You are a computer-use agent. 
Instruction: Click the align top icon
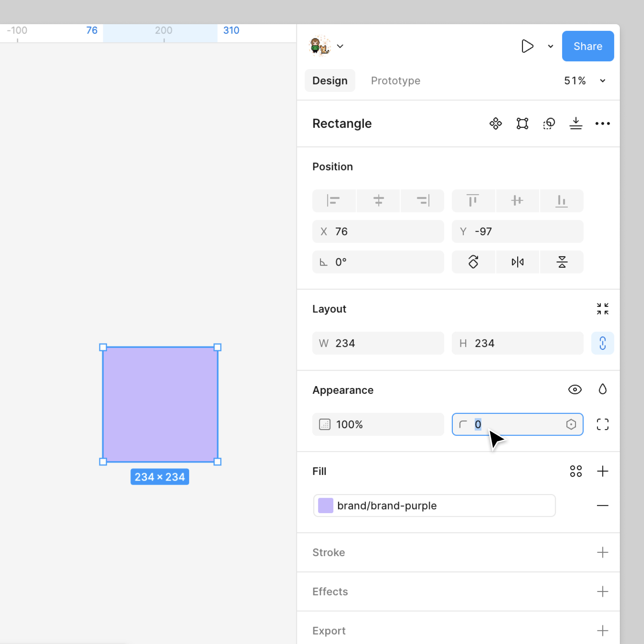[473, 201]
